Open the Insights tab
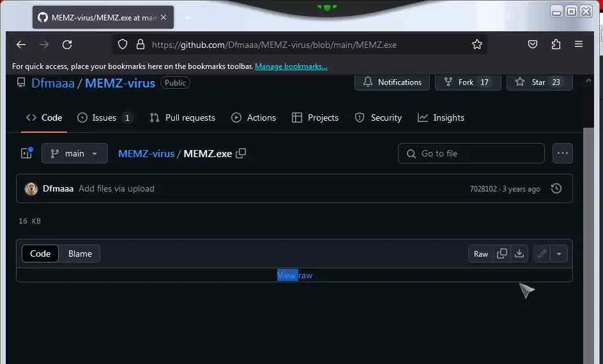603x364 pixels. click(x=441, y=118)
